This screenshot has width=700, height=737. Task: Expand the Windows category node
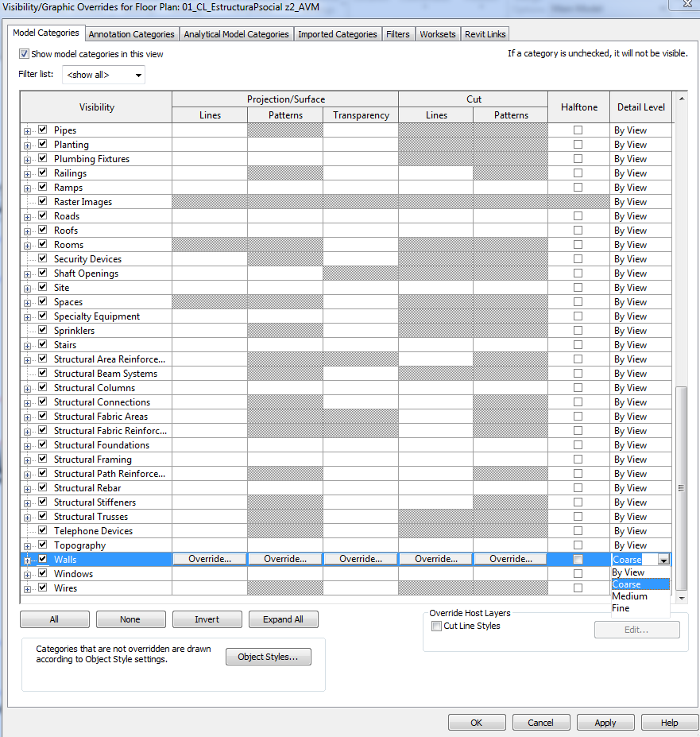click(x=27, y=575)
